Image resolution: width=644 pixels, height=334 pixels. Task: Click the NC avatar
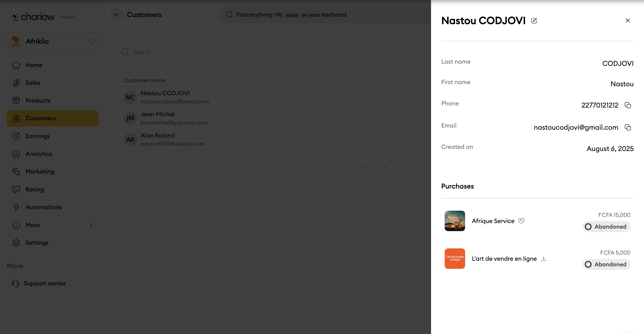(130, 97)
